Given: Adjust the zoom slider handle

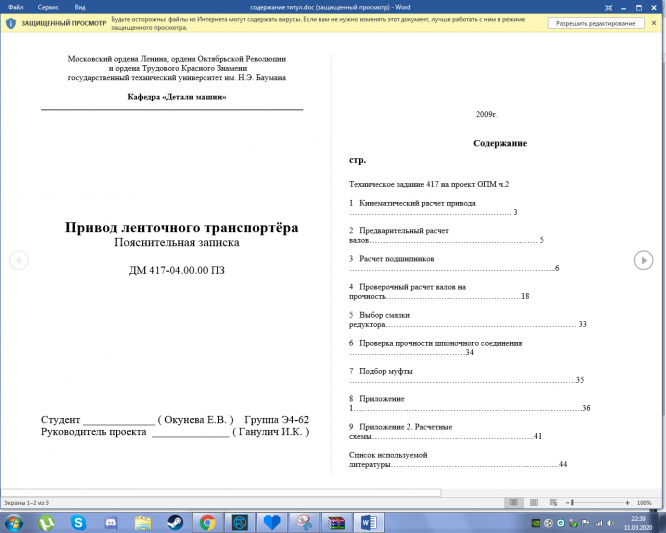Looking at the screenshot, I should (x=572, y=503).
